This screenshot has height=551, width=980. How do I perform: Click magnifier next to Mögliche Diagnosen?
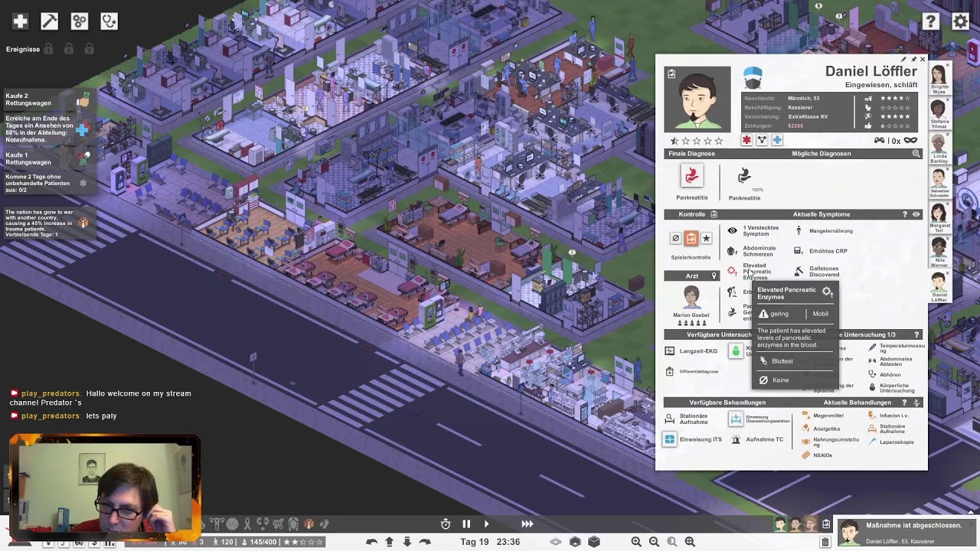(x=916, y=154)
